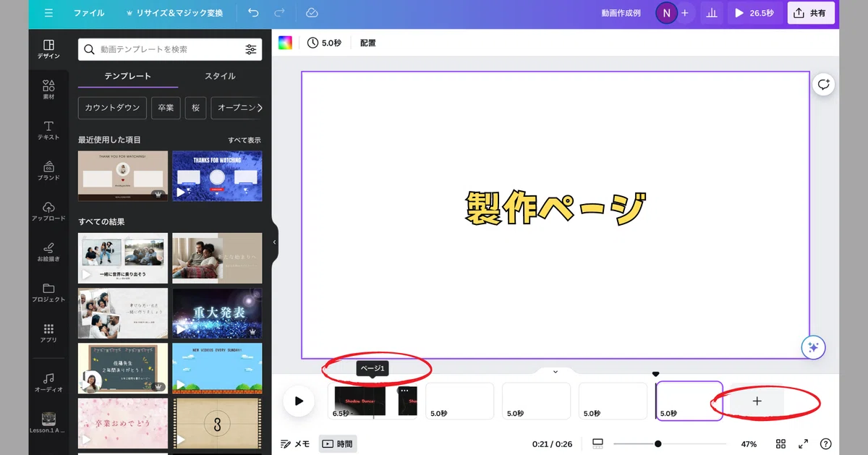868x455 pixels.
Task: Toggle the 時間 timeline view button
Action: tap(338, 443)
